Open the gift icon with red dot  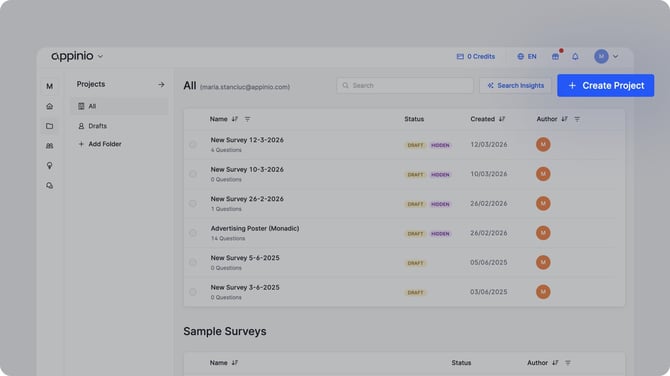555,56
